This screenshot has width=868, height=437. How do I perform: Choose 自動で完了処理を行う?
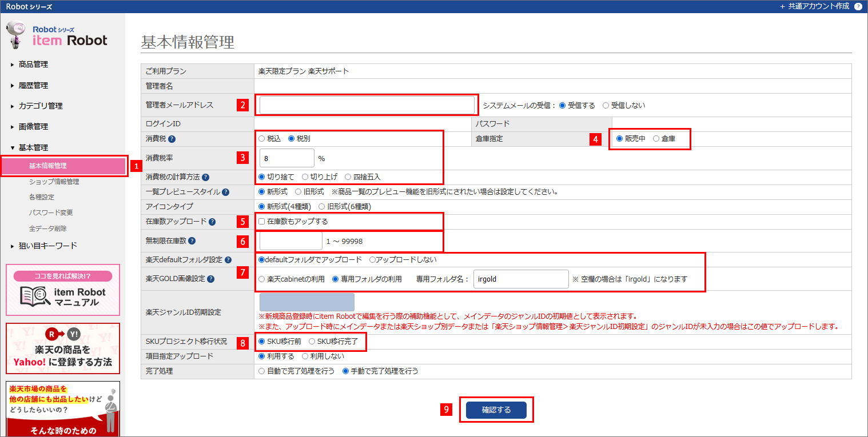(262, 371)
